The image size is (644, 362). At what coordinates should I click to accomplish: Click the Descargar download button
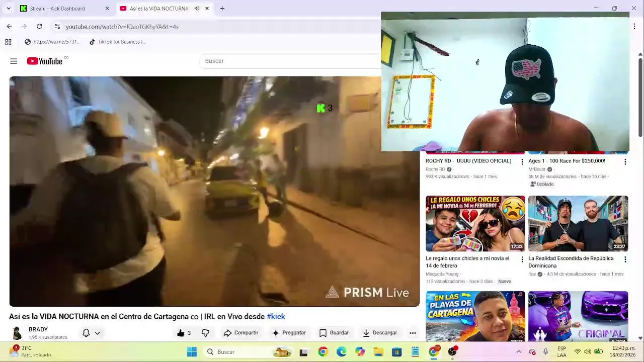point(380,333)
